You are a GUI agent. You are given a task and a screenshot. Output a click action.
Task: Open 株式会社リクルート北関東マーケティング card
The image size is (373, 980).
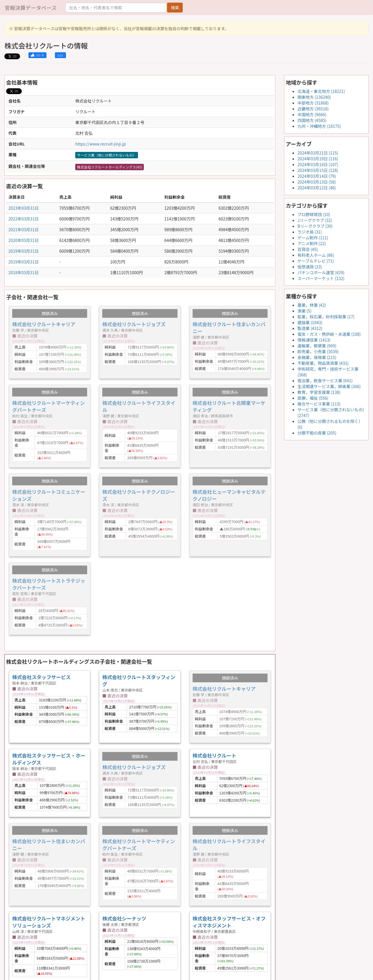coord(229,406)
